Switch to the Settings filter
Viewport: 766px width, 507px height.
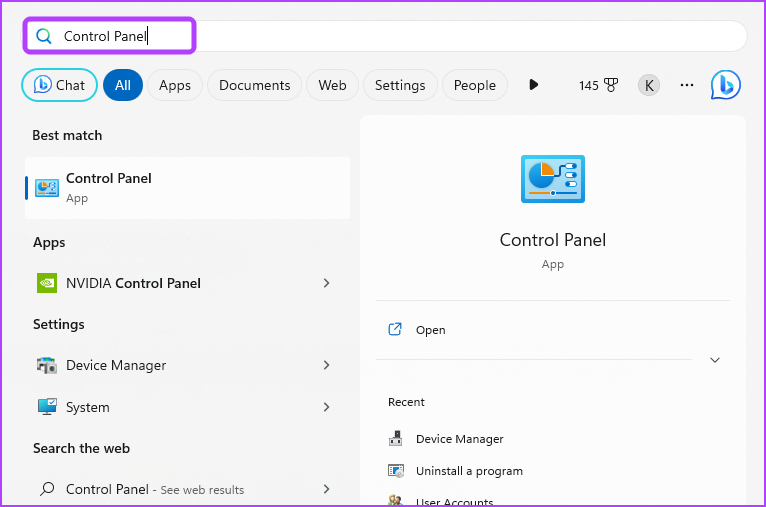[x=400, y=85]
